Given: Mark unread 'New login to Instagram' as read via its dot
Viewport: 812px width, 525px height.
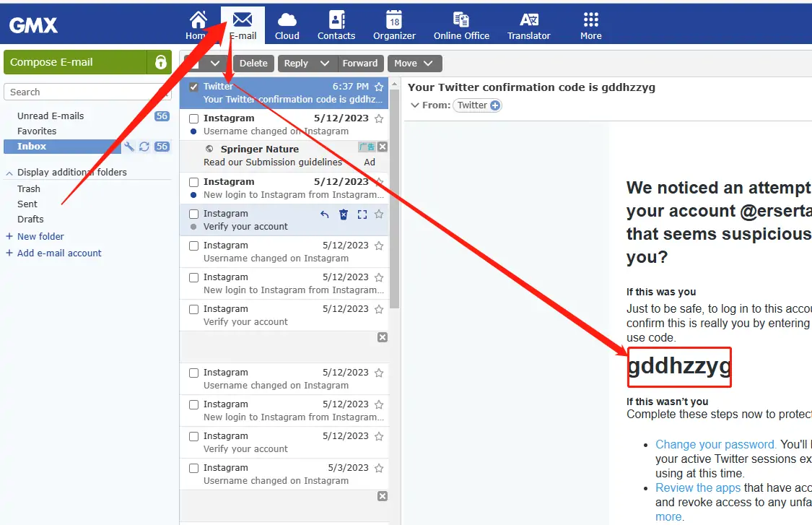Looking at the screenshot, I should (193, 196).
